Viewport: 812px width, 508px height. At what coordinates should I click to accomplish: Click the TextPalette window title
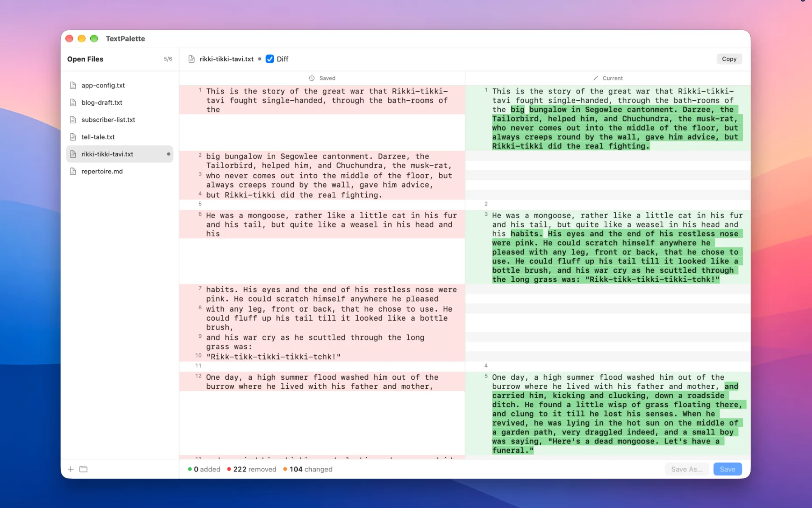(x=125, y=39)
